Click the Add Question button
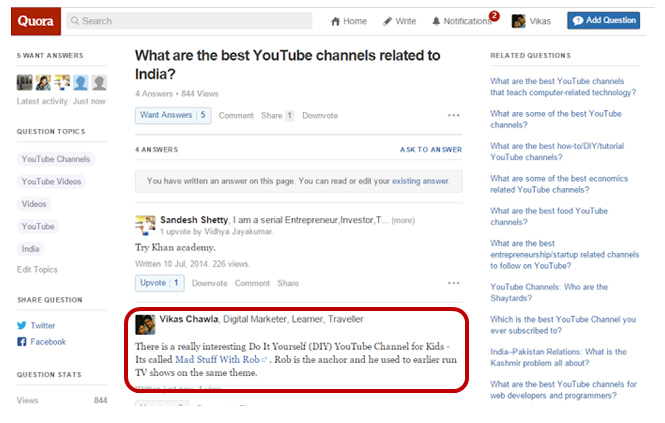 point(604,20)
